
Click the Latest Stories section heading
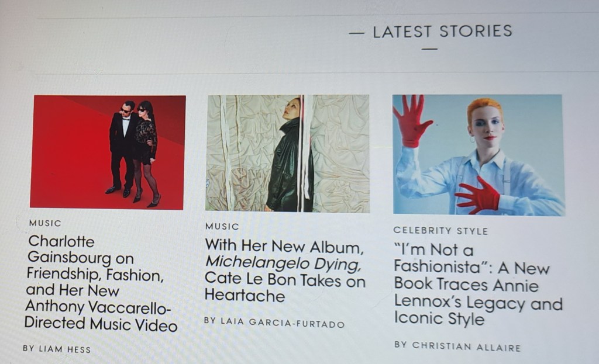442,32
